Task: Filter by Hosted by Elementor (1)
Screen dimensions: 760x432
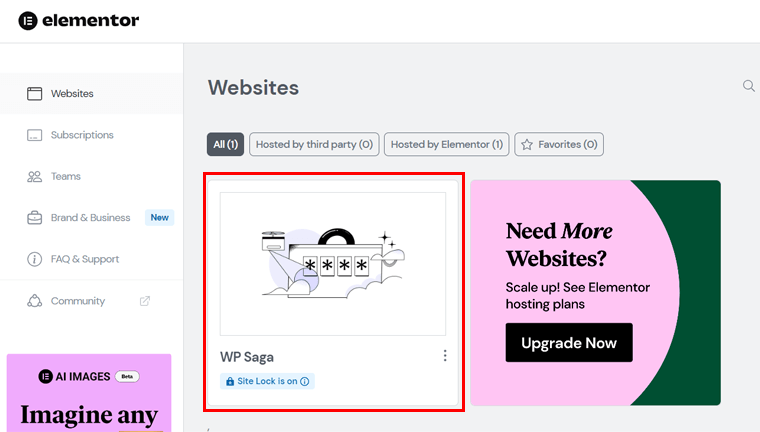Action: (446, 144)
